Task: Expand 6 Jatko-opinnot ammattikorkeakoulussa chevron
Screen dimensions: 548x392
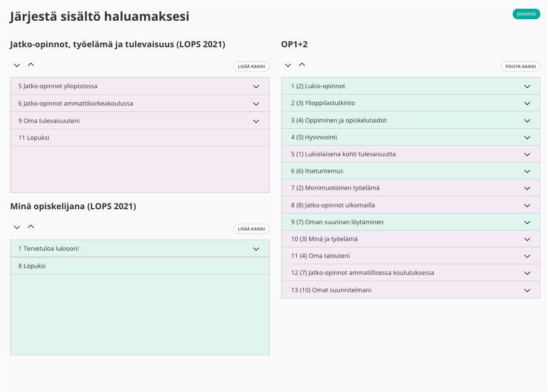Action: tap(256, 104)
